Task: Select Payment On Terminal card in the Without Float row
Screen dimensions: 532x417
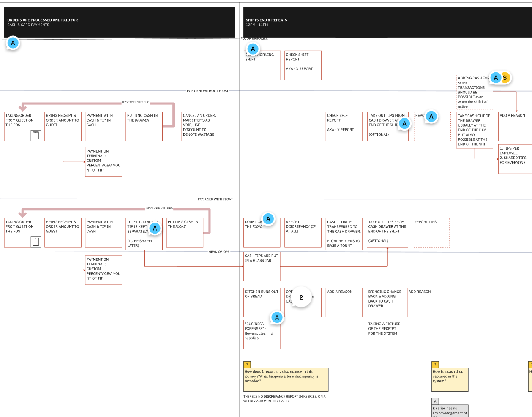Action: [104, 162]
